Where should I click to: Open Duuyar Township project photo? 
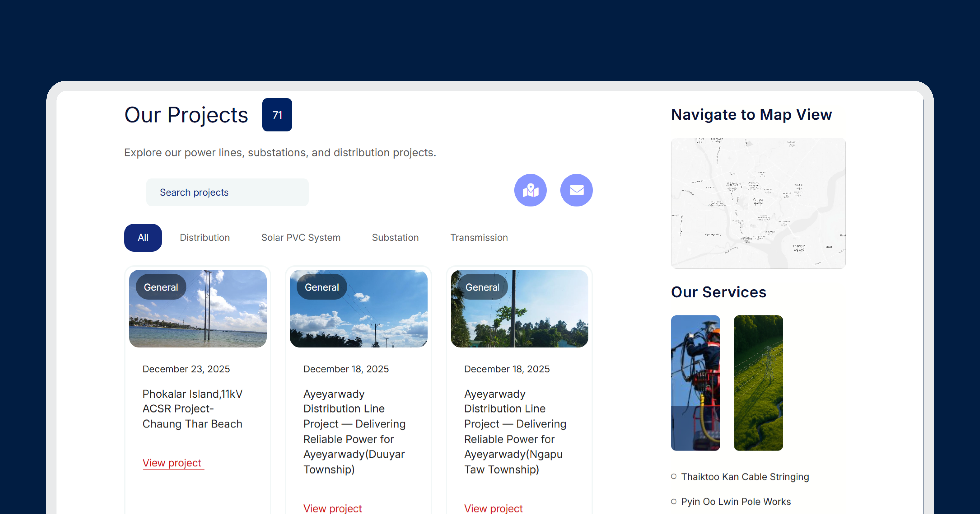pos(359,308)
